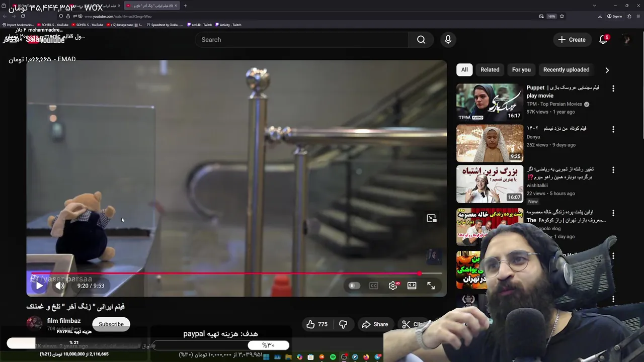Image resolution: width=644 pixels, height=362 pixels.
Task: Open File Explorer from taskbar
Action: tap(288, 357)
